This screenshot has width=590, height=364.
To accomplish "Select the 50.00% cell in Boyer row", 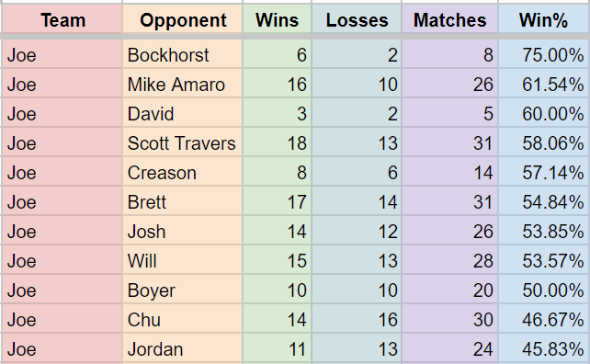I will [x=544, y=290].
